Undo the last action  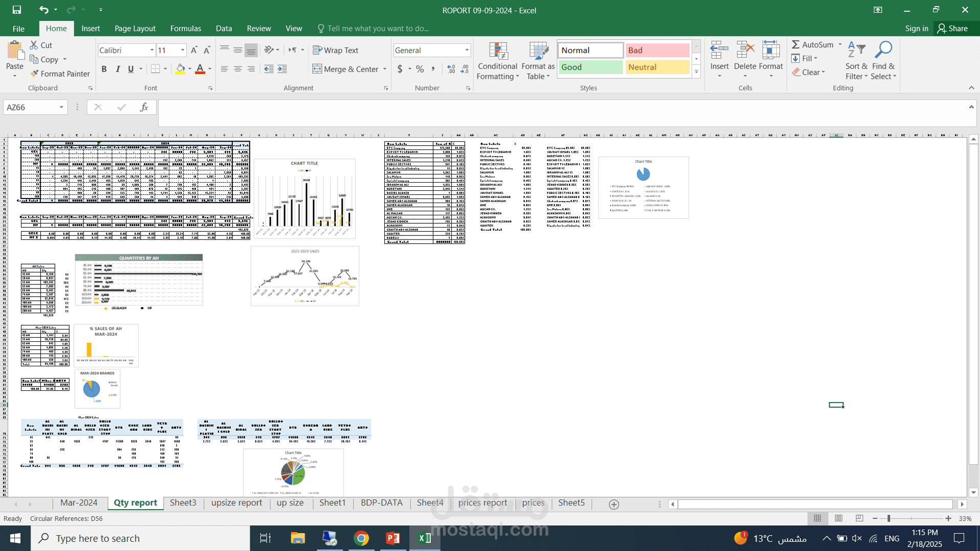click(x=43, y=10)
